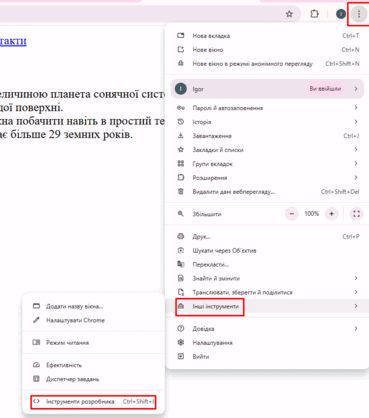This screenshot has height=418, width=369.
Task: Click the '100%' zoom level value
Action: (x=311, y=214)
